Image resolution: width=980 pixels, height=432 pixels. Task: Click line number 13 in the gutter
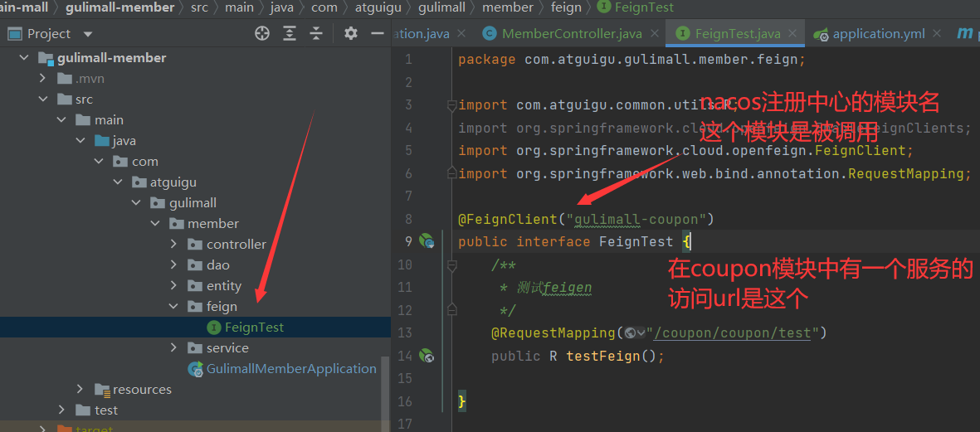405,332
